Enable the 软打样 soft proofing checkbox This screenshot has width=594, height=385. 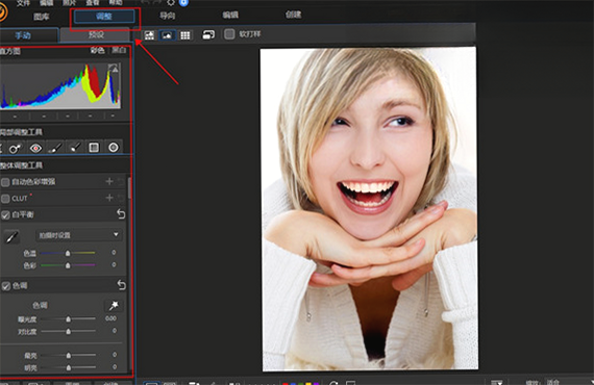pyautogui.click(x=229, y=34)
